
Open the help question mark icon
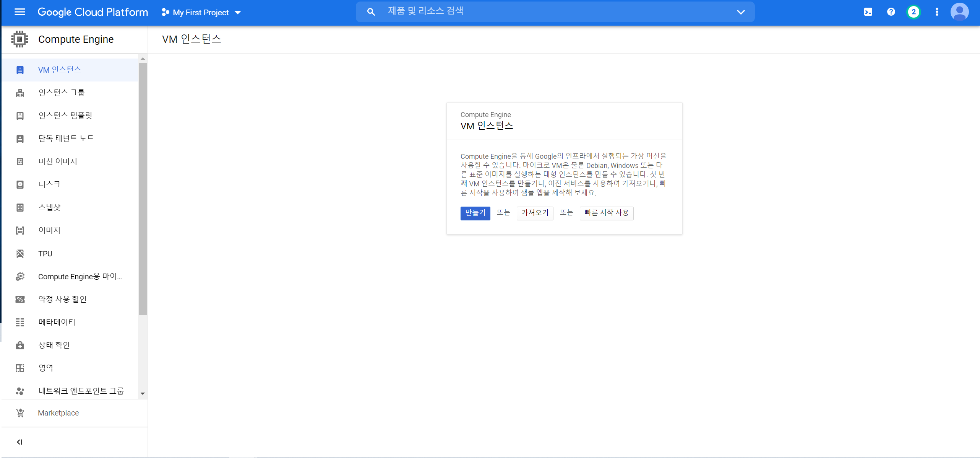891,12
